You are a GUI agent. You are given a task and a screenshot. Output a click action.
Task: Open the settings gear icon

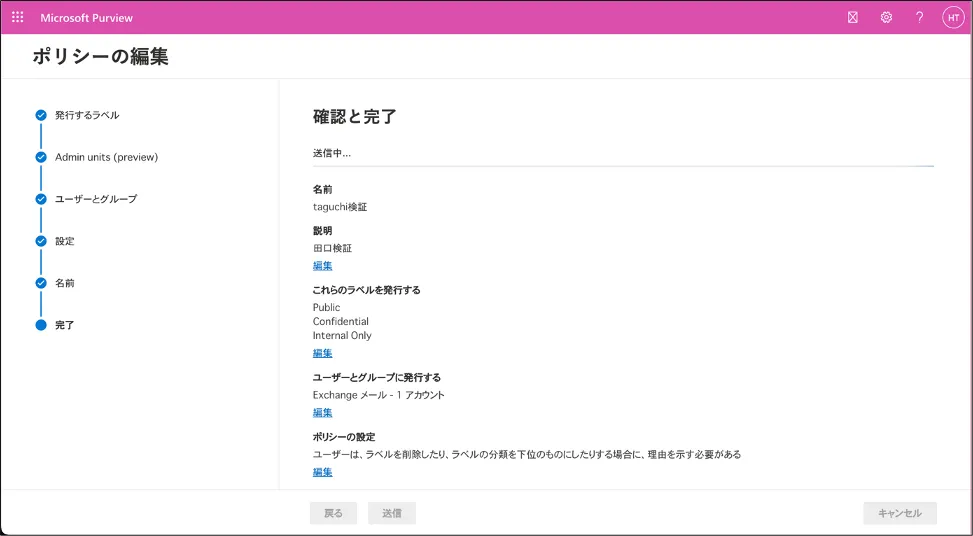(x=886, y=17)
